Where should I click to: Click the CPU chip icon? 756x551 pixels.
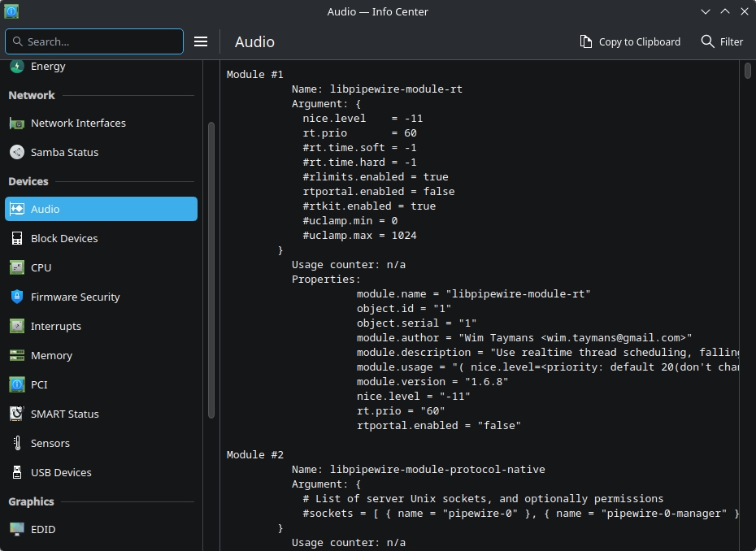pyautogui.click(x=17, y=267)
